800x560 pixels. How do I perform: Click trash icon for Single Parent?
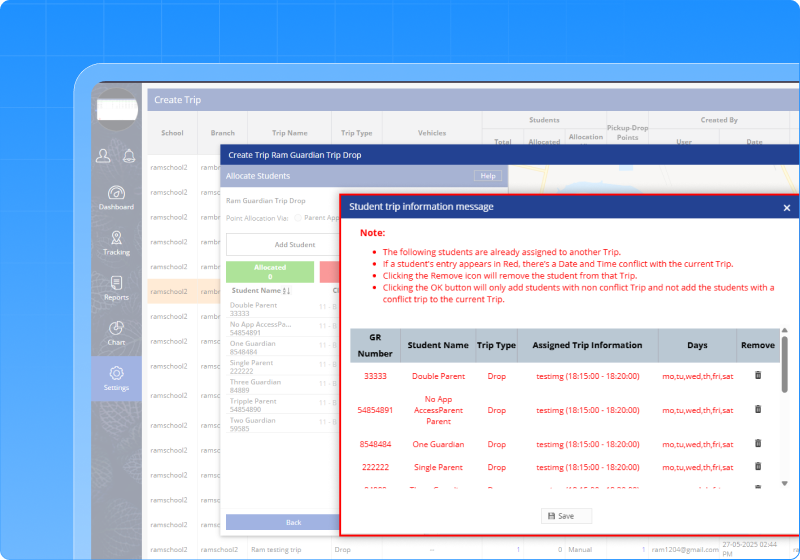click(x=757, y=467)
